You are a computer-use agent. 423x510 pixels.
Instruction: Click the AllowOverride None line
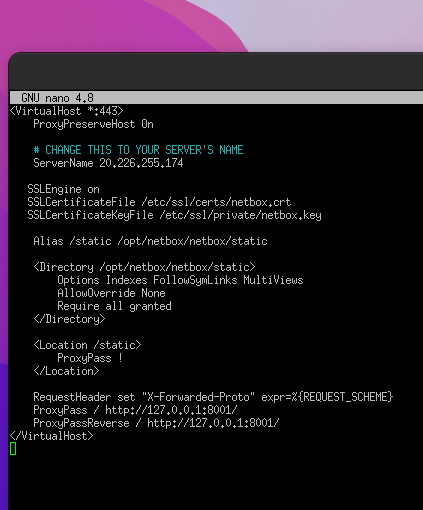(111, 293)
